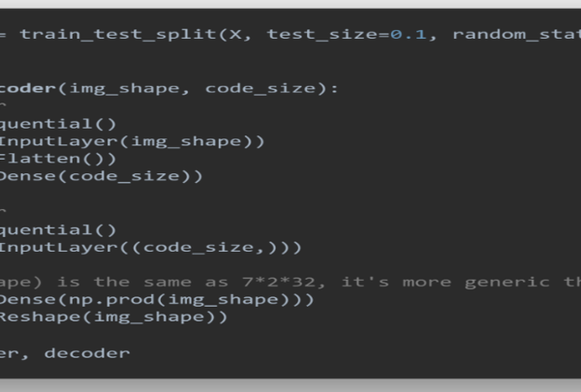
Task: Click the second quential() call
Action: (x=58, y=229)
